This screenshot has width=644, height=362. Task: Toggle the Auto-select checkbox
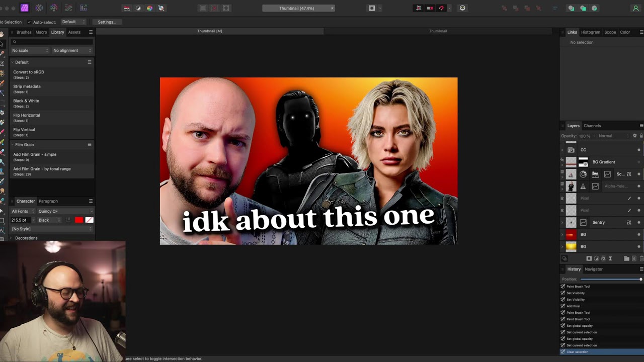(x=29, y=22)
